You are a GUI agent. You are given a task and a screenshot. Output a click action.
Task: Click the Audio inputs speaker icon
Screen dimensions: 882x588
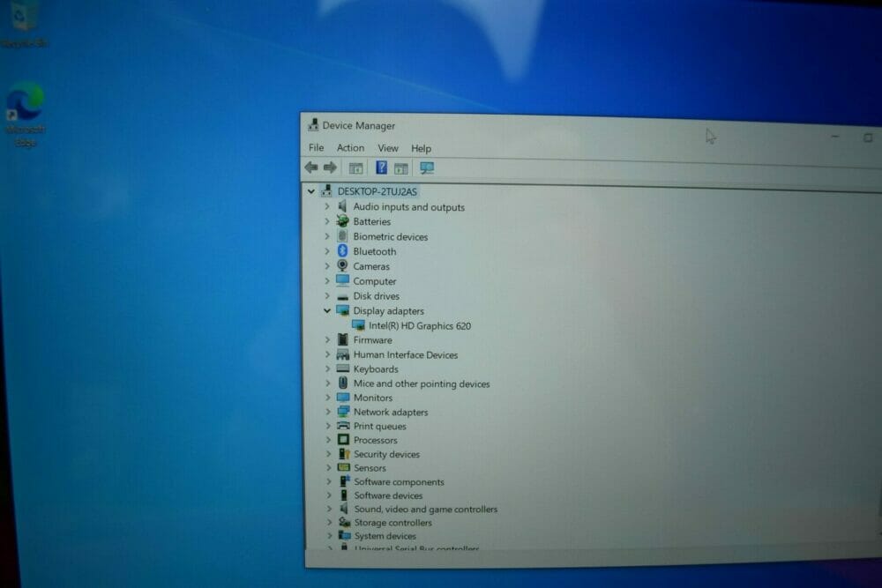(x=342, y=206)
